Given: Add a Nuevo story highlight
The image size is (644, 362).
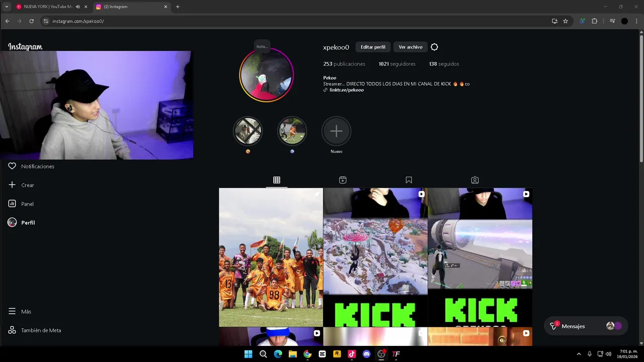Looking at the screenshot, I should 336,131.
